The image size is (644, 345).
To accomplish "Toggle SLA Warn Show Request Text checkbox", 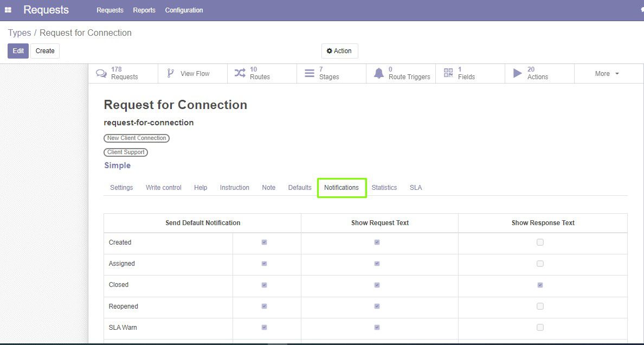I will pyautogui.click(x=377, y=328).
